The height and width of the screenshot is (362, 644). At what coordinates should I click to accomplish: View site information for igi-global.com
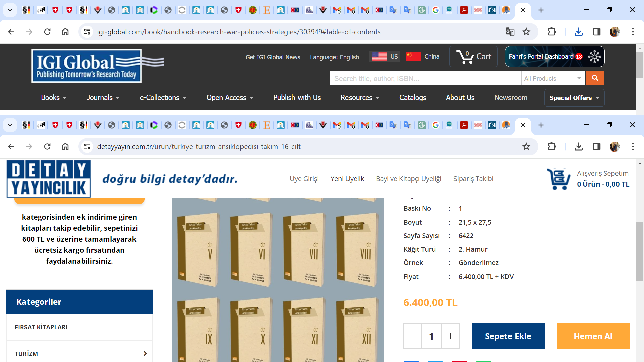click(x=87, y=32)
